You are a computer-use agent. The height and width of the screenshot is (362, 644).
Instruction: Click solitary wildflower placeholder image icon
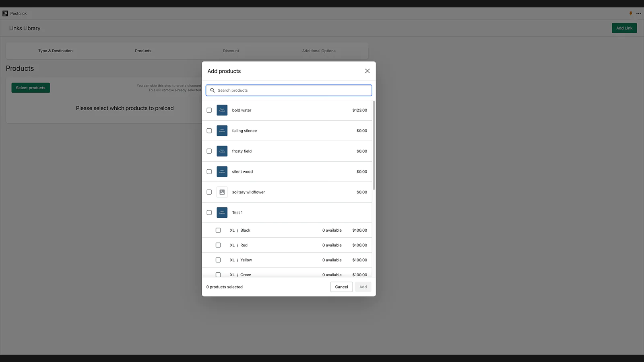[x=222, y=192]
